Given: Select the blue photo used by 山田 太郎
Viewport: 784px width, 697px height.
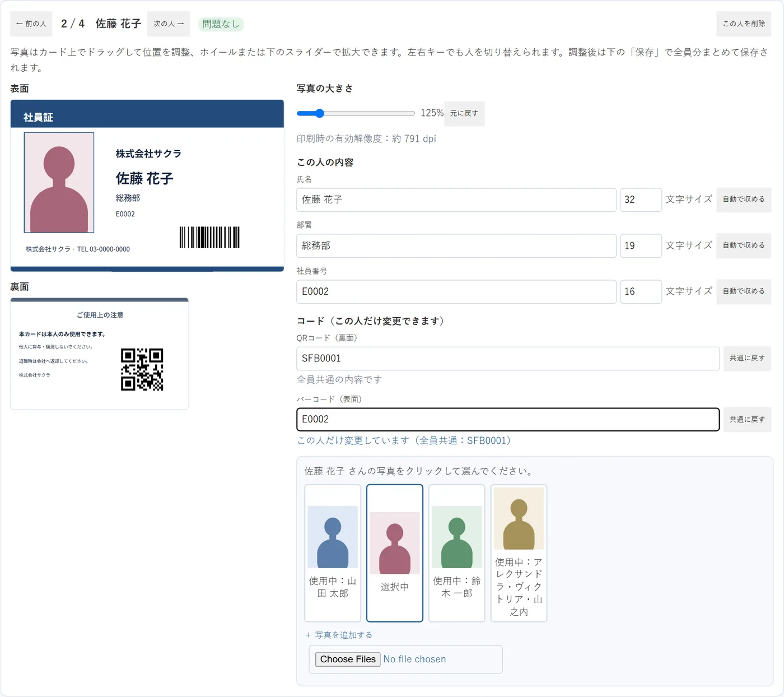Looking at the screenshot, I should tap(333, 553).
